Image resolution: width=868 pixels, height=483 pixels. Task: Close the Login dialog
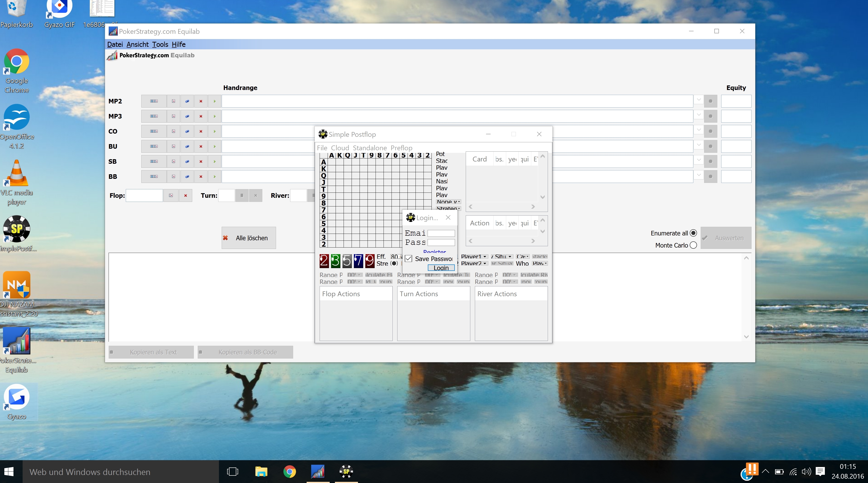(448, 218)
